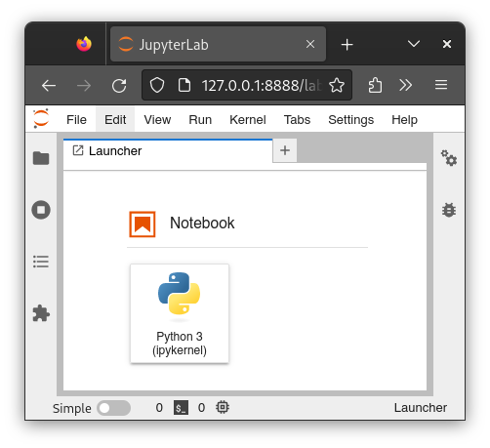Click the Jupyter logo in menu bar

click(x=41, y=118)
